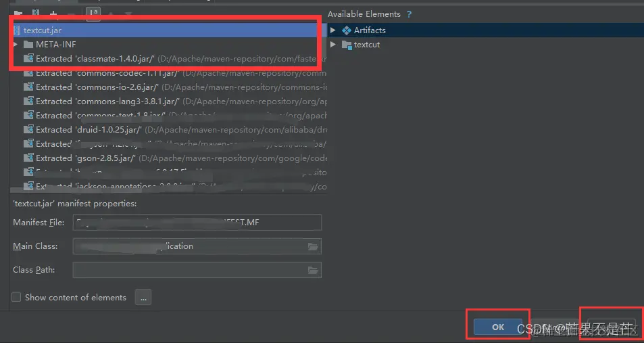Toggle the sort elements by name icon
Viewport: 644px width, 343px height.
[93, 14]
